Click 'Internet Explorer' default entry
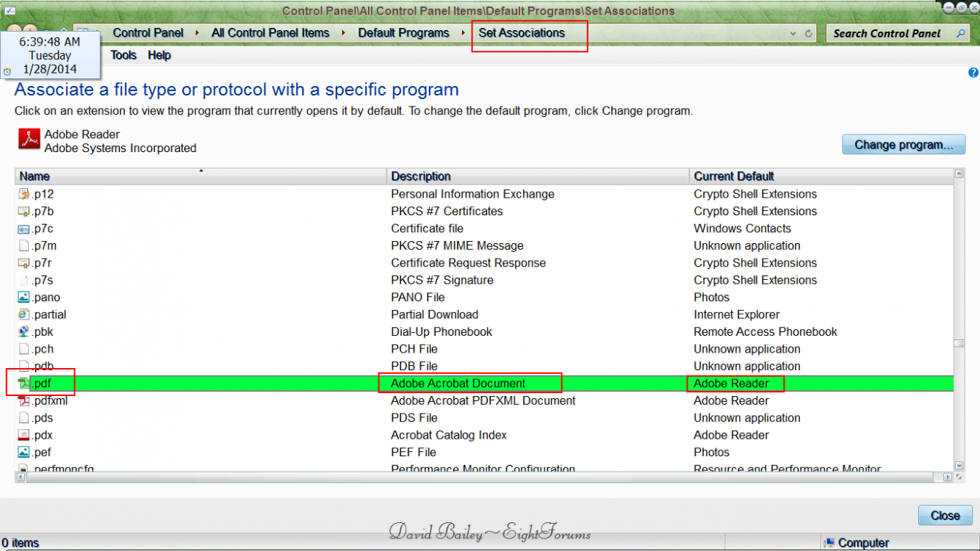This screenshot has height=551, width=980. [737, 314]
